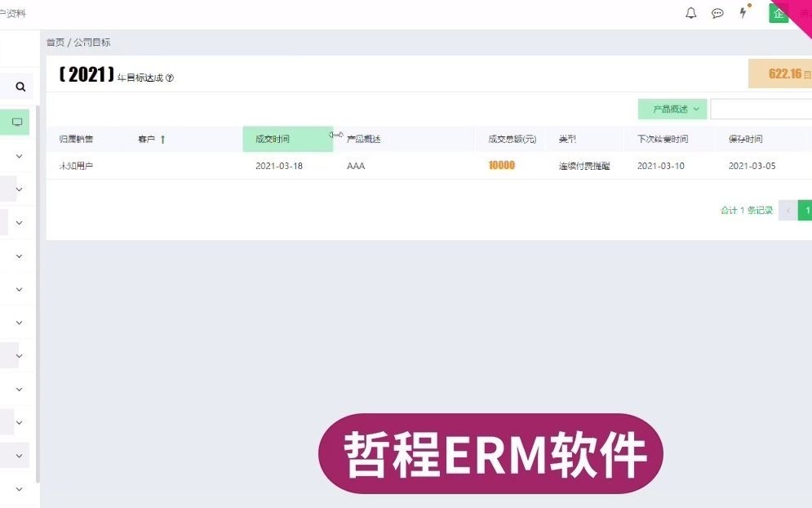This screenshot has height=508, width=812.
Task: Open the help tooltip beside 年目标达成
Action: pyautogui.click(x=170, y=76)
